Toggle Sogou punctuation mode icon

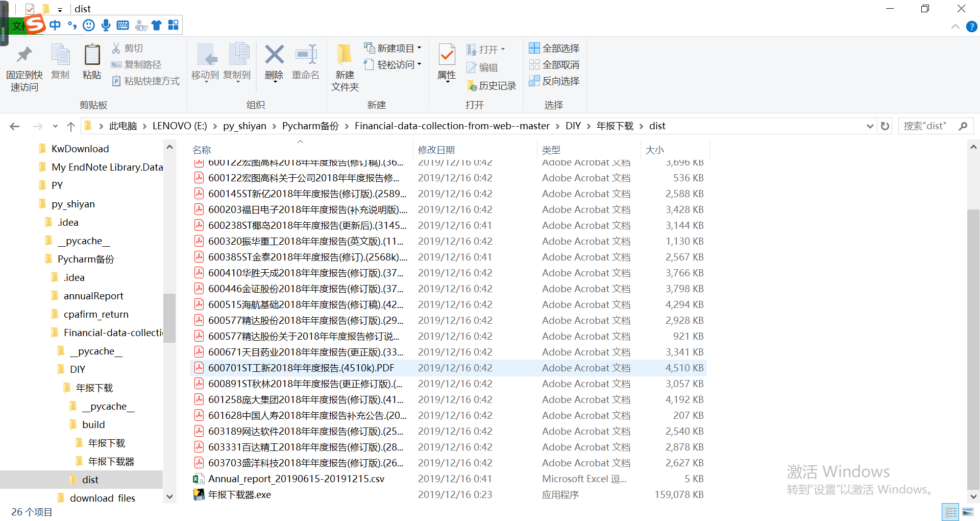(x=72, y=25)
